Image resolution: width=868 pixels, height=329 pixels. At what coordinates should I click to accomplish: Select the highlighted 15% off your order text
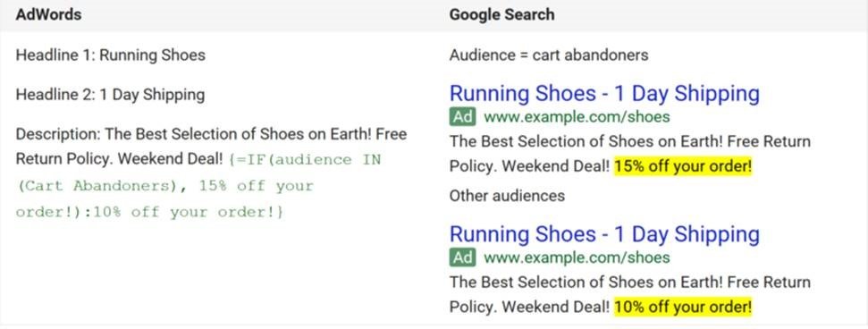684,166
